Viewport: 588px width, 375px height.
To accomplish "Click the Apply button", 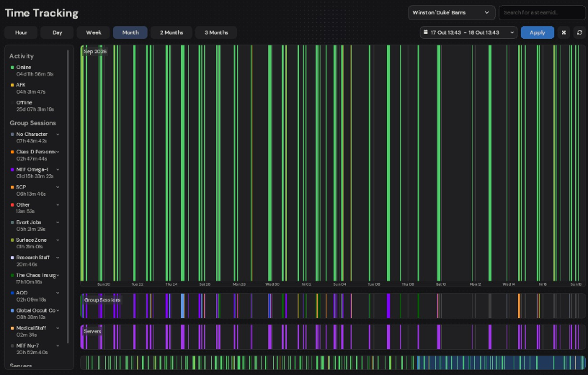I will pyautogui.click(x=538, y=32).
